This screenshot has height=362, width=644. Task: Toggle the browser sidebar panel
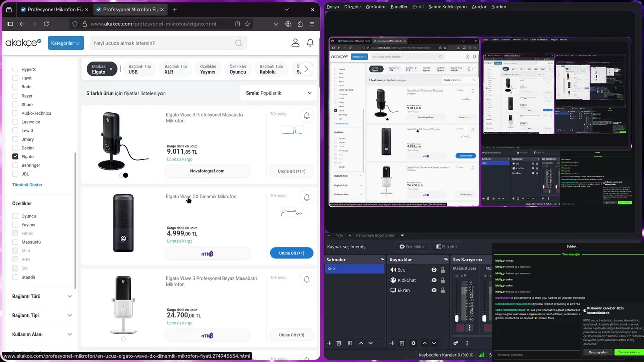point(10,24)
